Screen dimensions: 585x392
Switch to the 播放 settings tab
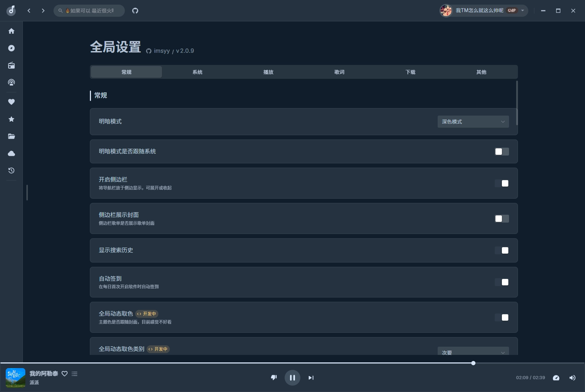pyautogui.click(x=268, y=72)
